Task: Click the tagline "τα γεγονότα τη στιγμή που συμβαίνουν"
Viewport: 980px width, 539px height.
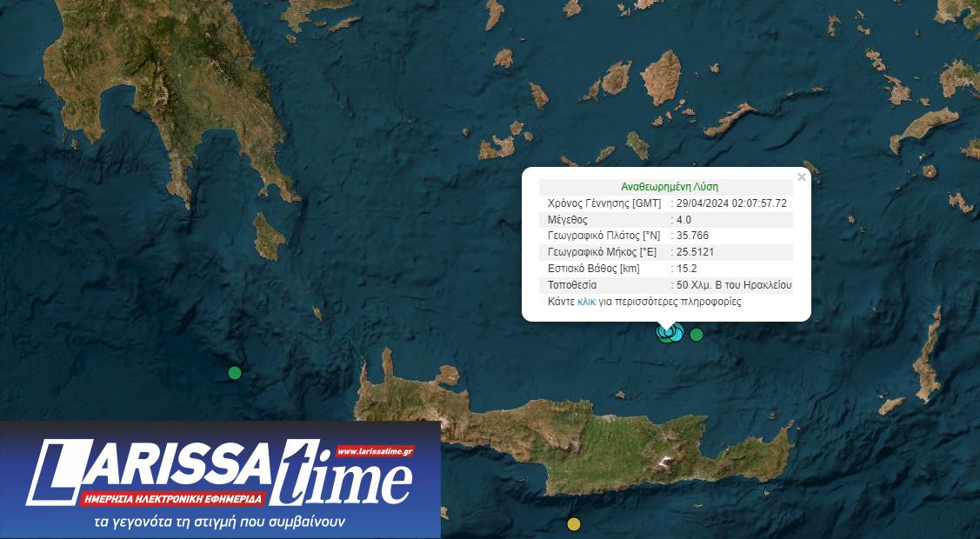Action: [219, 522]
